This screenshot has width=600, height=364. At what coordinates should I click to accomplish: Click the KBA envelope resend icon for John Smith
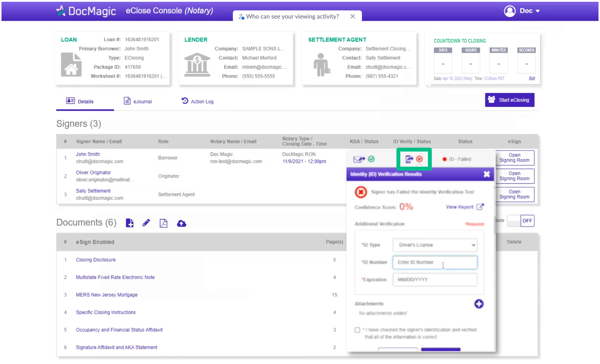tap(358, 159)
